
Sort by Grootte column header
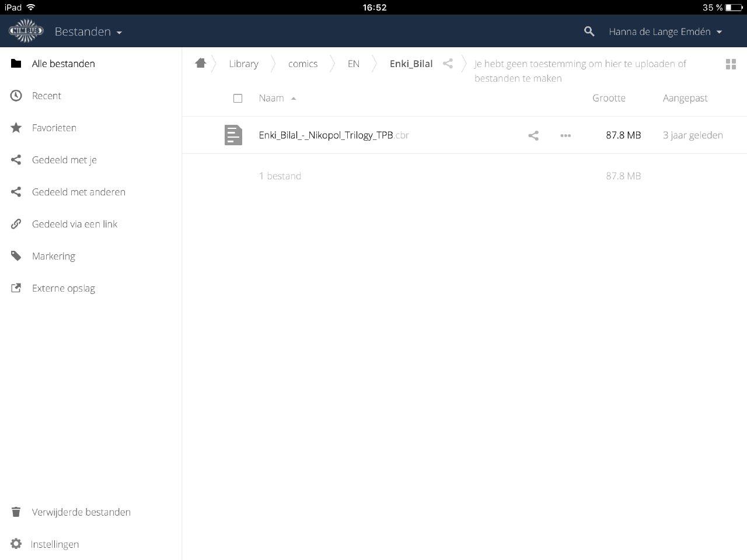[x=609, y=98]
